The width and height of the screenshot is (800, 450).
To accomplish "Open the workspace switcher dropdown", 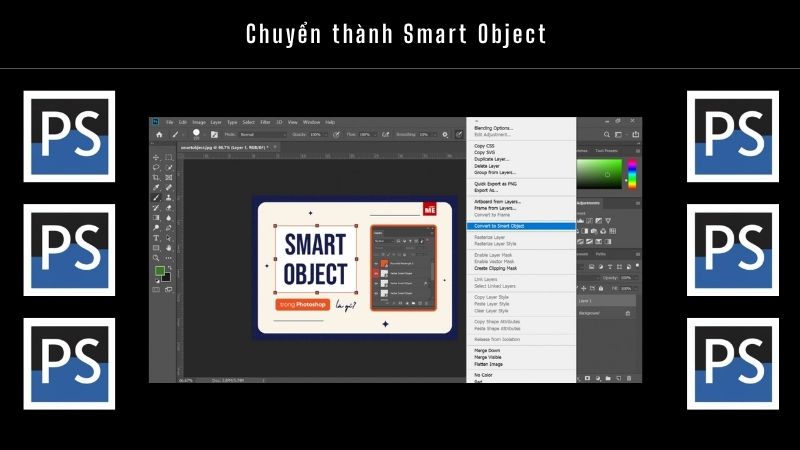I will (x=619, y=135).
